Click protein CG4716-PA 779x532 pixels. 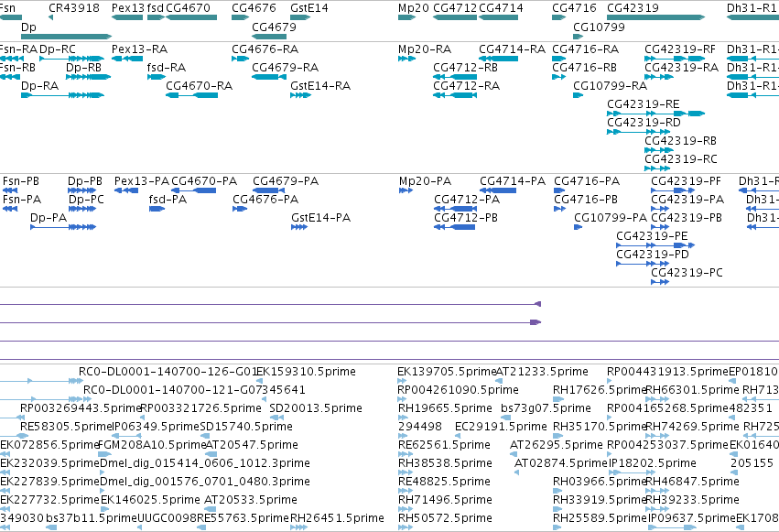pos(587,181)
